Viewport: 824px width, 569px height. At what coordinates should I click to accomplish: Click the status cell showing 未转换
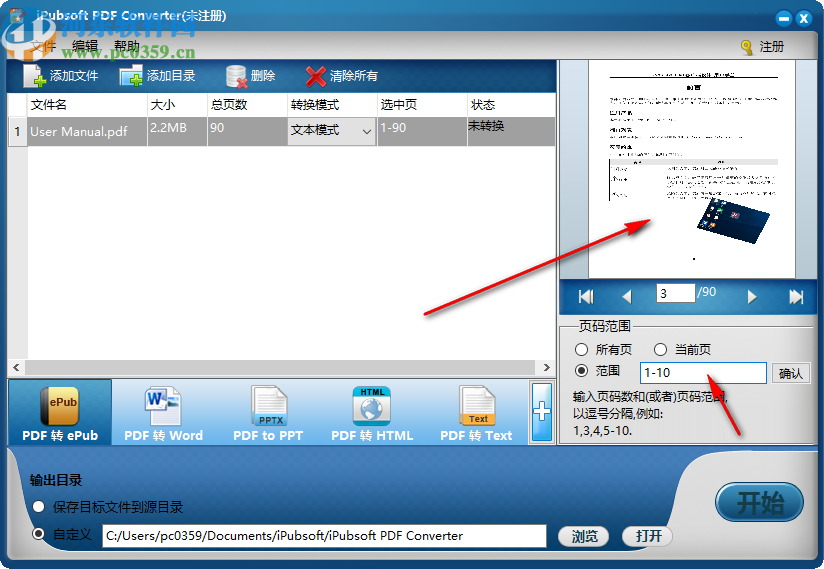coord(511,131)
